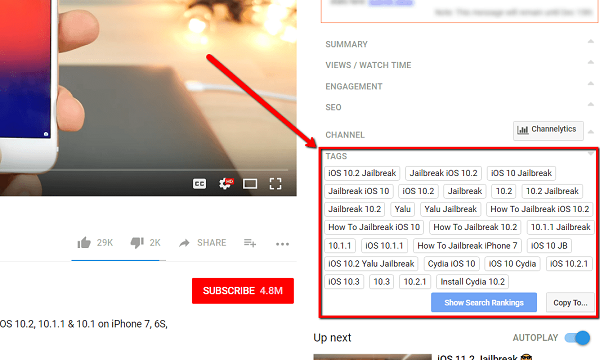Open the Copy To... button
This screenshot has width=600, height=360.
pyautogui.click(x=570, y=303)
